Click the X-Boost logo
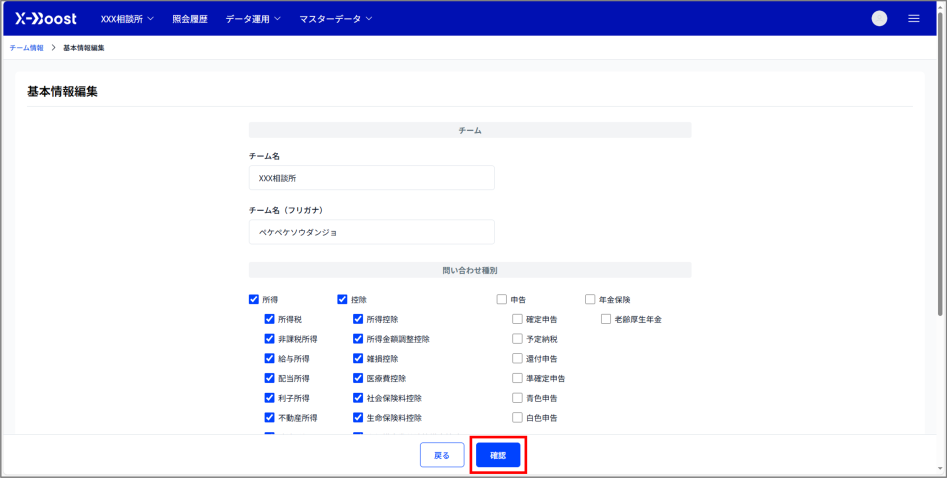This screenshot has width=947, height=478. click(46, 19)
